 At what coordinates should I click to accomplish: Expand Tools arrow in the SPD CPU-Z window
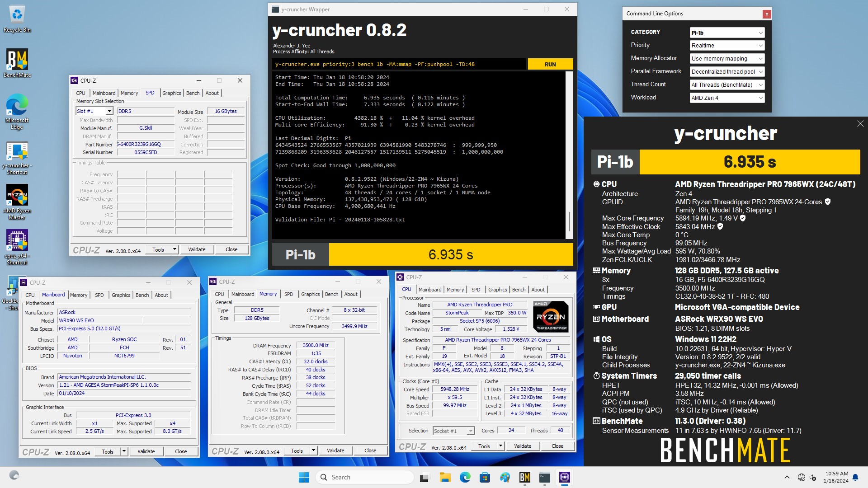175,249
